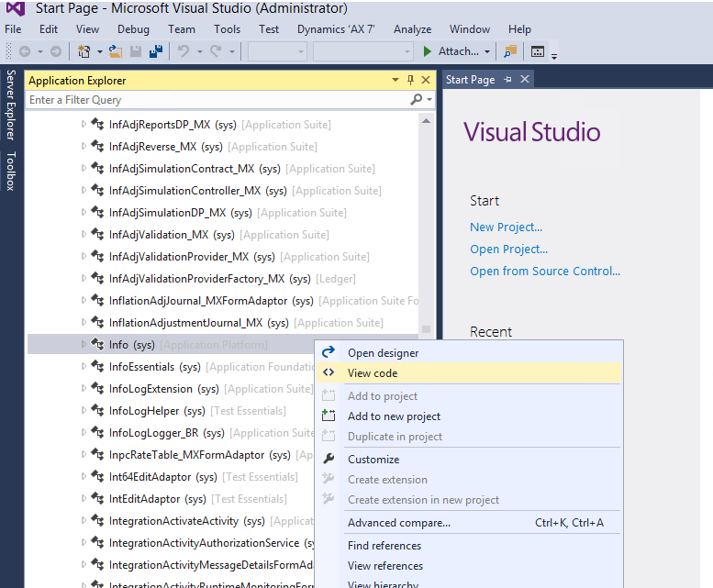Screen dimensions: 713x588
Task: Toggle auto-hide pin on Application Explorer
Action: click(410, 81)
